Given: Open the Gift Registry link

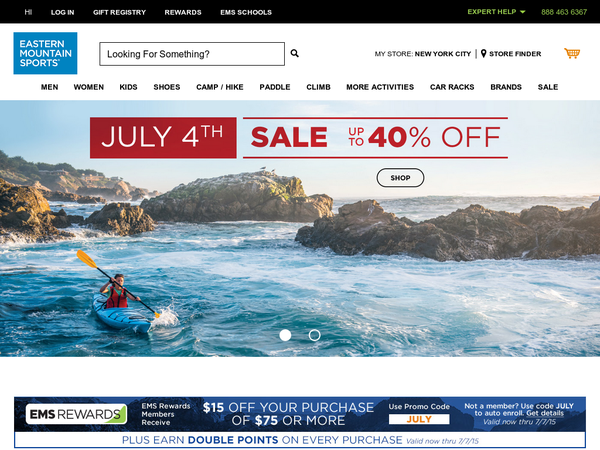Looking at the screenshot, I should pos(119,12).
